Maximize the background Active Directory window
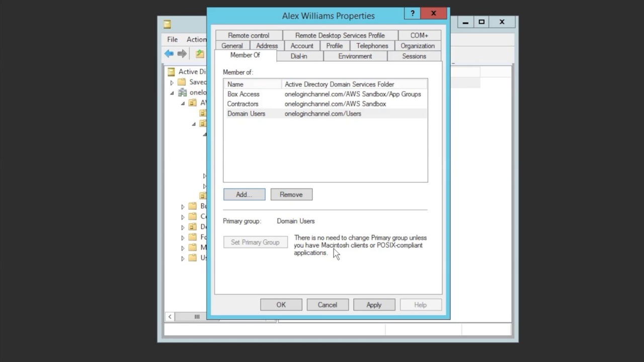 481,22
